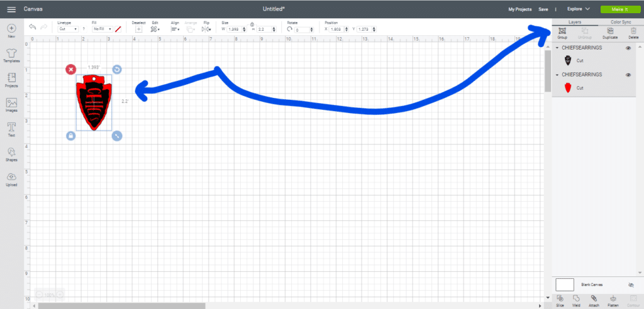
Task: Open the Shapes tool
Action: (x=11, y=154)
